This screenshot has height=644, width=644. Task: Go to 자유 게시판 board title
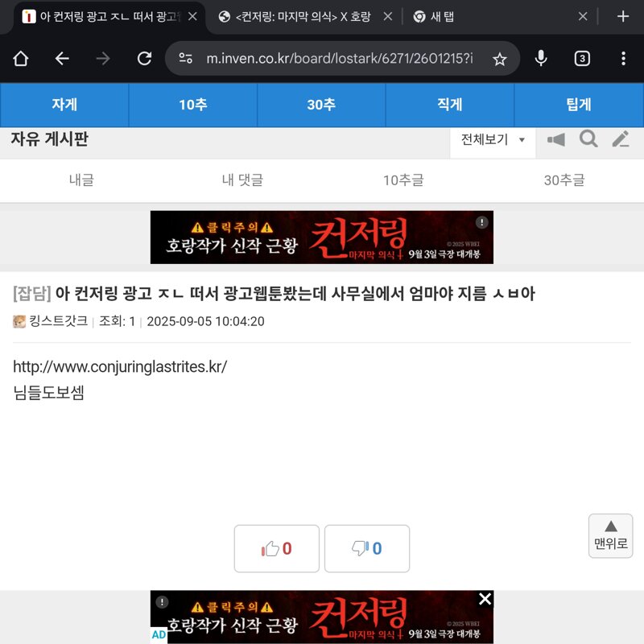tap(49, 138)
